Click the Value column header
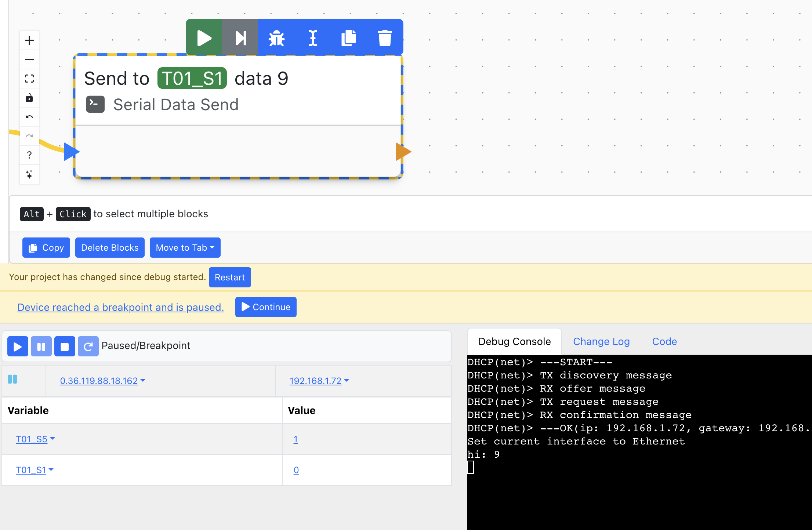 pyautogui.click(x=367, y=410)
